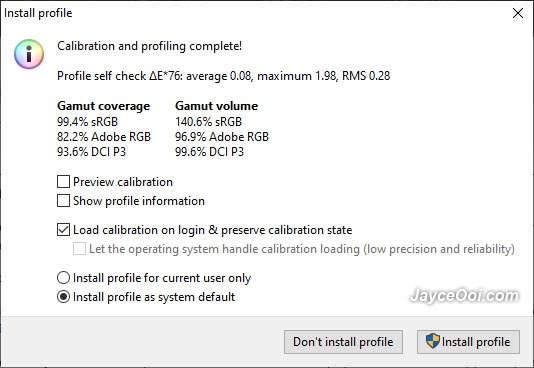534x368 pixels.
Task: Click the shield icon on Install profile
Action: coord(433,341)
